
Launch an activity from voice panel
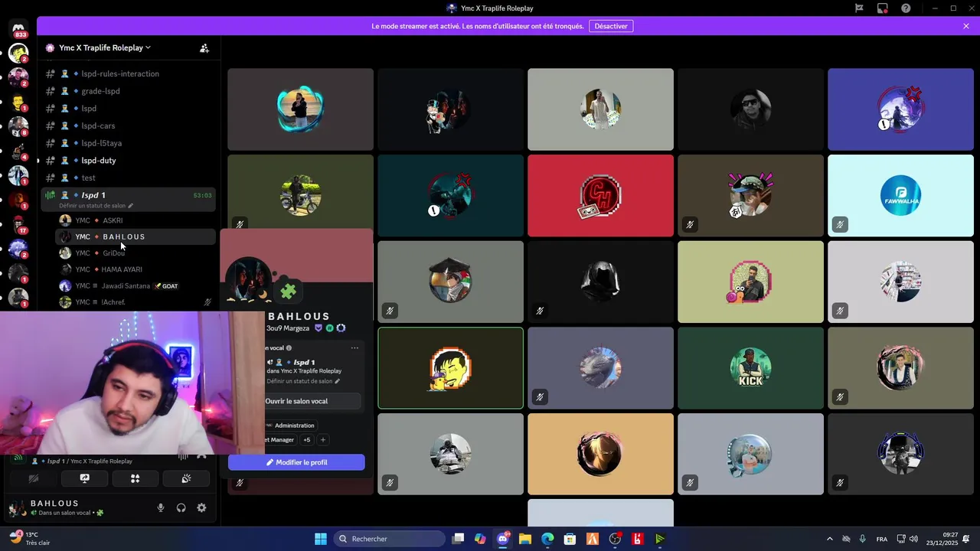pyautogui.click(x=135, y=478)
